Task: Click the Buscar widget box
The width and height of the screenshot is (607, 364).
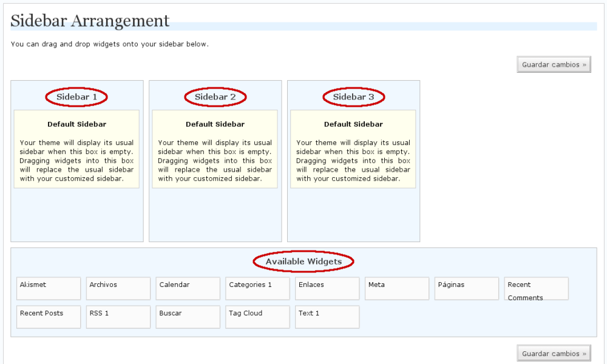Action: coord(188,317)
